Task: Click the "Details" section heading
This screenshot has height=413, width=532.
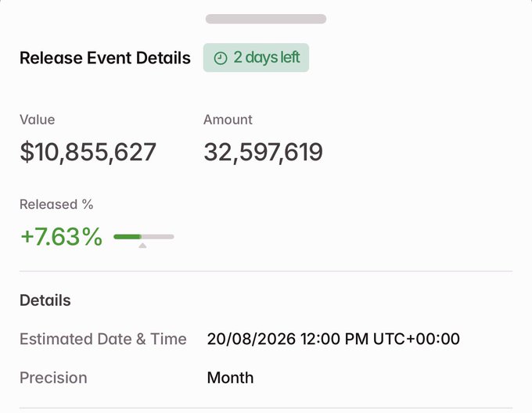Action: point(45,300)
